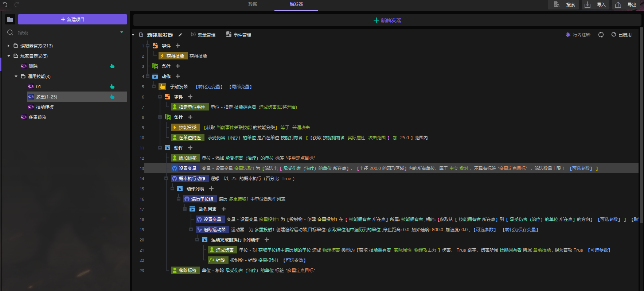This screenshot has width=644, height=291.
Task: Switch to the 触发器 tab
Action: pyautogui.click(x=296, y=4)
